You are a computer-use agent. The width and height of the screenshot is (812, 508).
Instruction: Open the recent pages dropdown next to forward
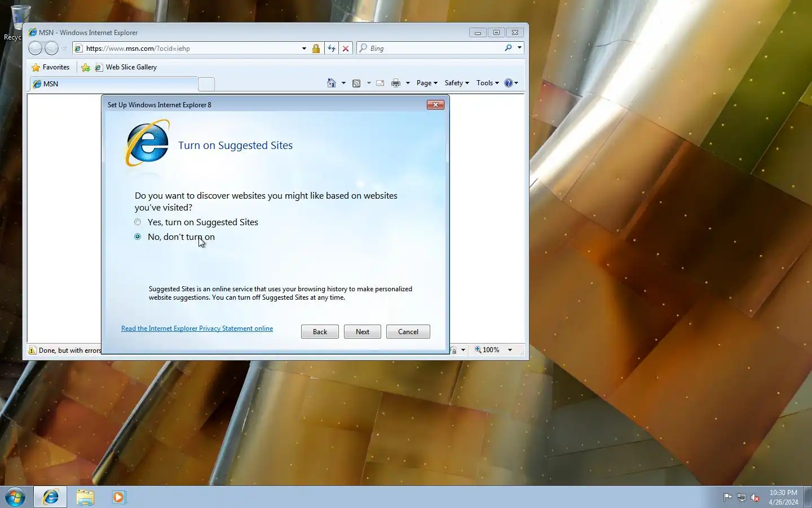click(64, 49)
